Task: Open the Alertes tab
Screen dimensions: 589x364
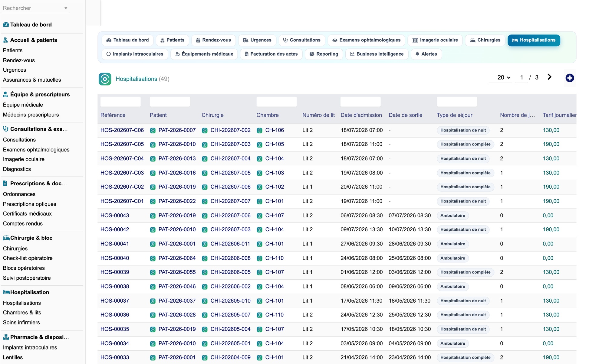Action: tap(426, 54)
